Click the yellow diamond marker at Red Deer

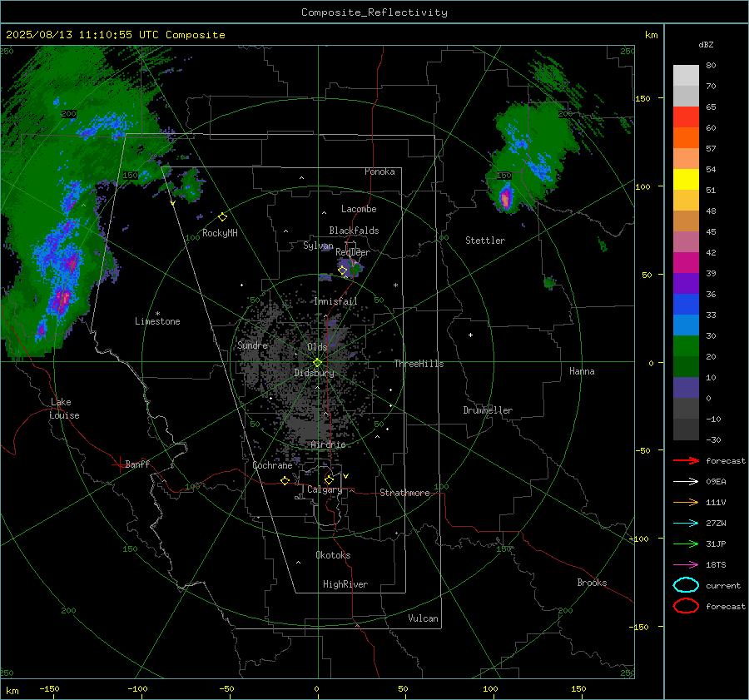point(343,271)
